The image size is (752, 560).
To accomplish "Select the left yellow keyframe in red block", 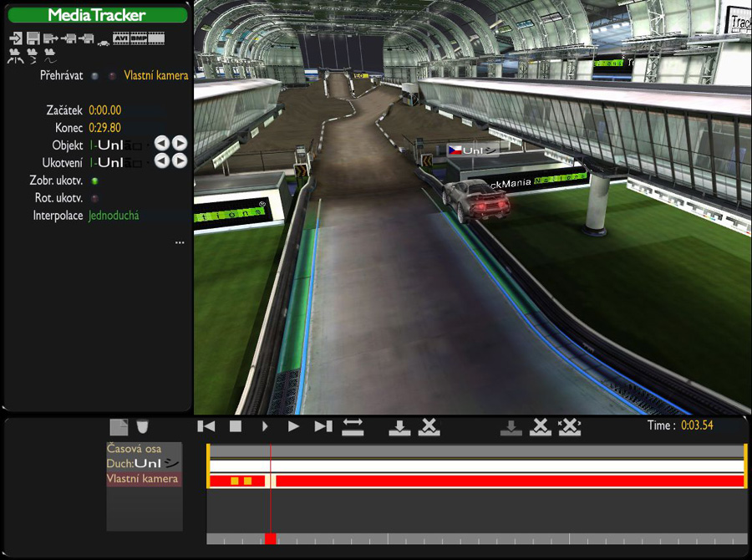I will pyautogui.click(x=235, y=481).
